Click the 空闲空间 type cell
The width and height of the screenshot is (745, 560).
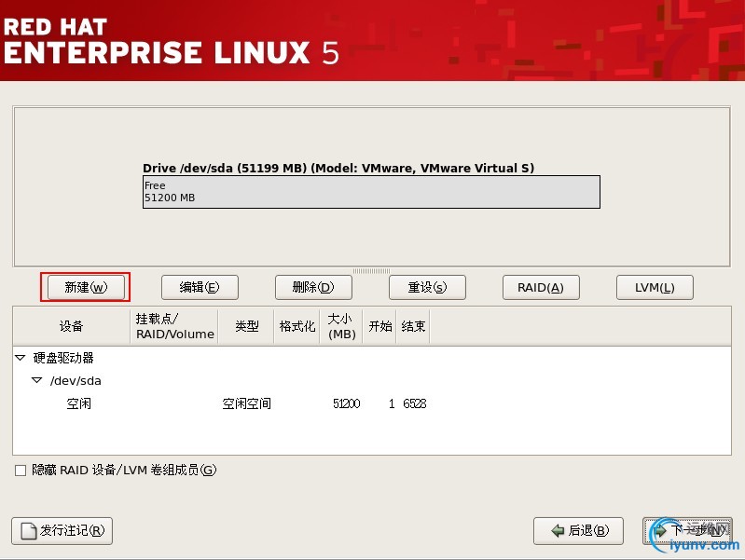tap(246, 403)
